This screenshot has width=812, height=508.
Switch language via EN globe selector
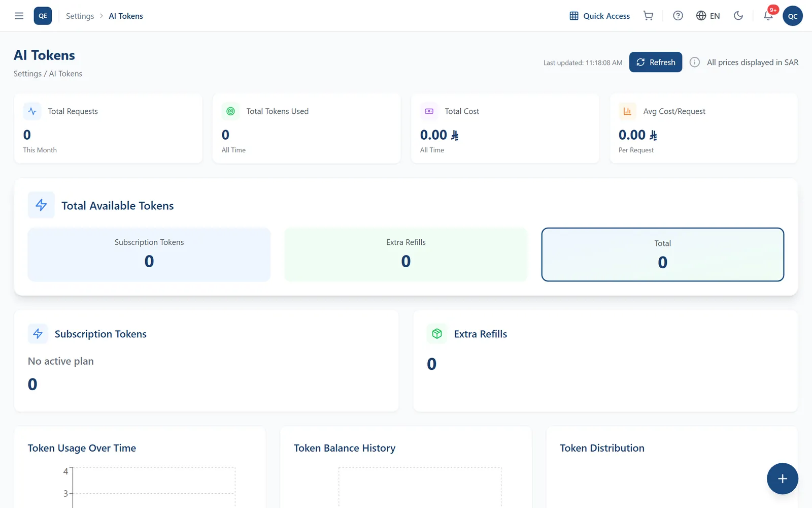(x=708, y=16)
